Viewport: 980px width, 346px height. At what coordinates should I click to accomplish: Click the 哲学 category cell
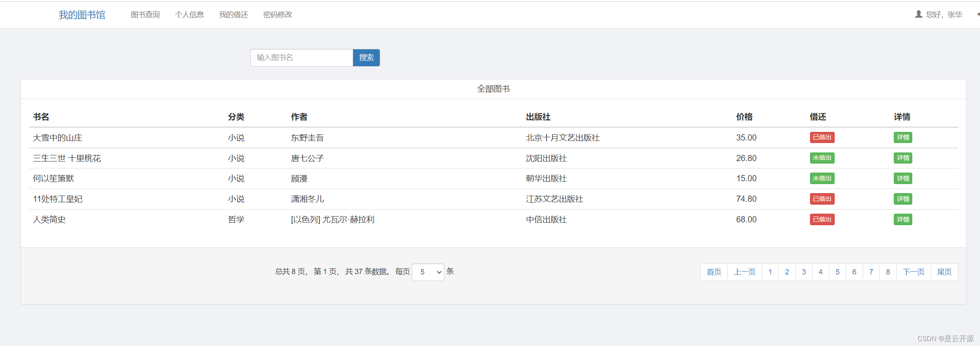point(236,220)
